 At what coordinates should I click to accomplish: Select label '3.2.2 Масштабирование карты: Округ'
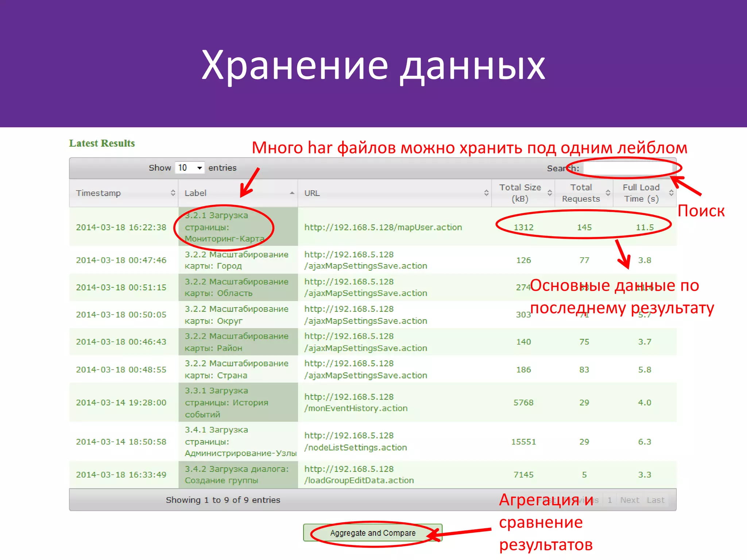[236, 315]
